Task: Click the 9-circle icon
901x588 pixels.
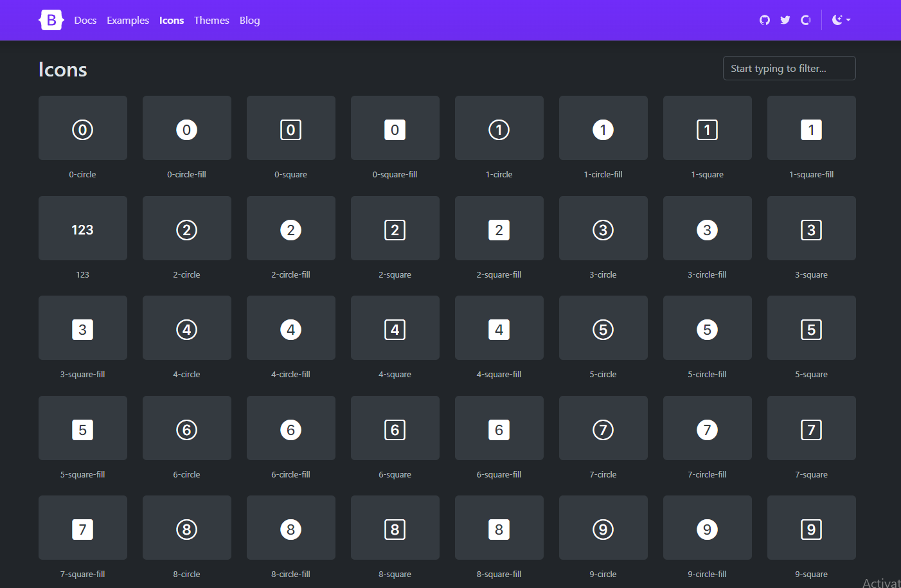Action: [x=603, y=528]
